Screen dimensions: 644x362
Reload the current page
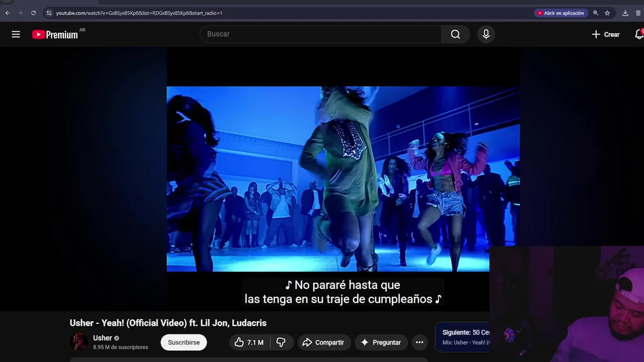(x=34, y=13)
